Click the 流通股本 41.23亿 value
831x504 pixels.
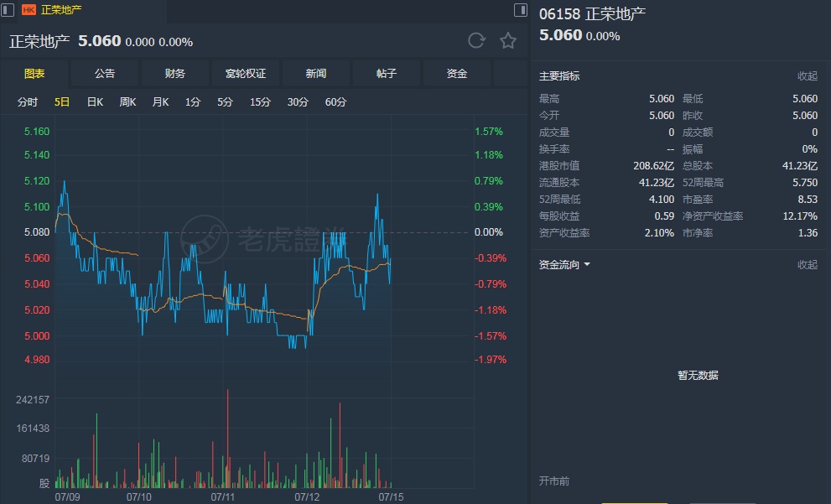pyautogui.click(x=656, y=182)
